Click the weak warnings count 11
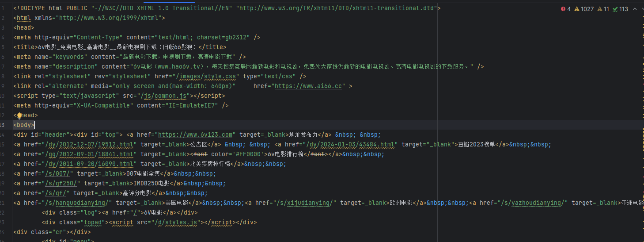 point(606,9)
